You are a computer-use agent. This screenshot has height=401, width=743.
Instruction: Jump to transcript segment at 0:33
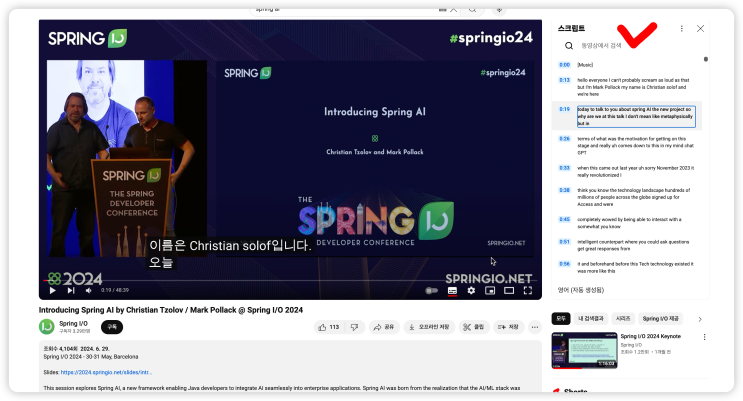click(x=627, y=172)
